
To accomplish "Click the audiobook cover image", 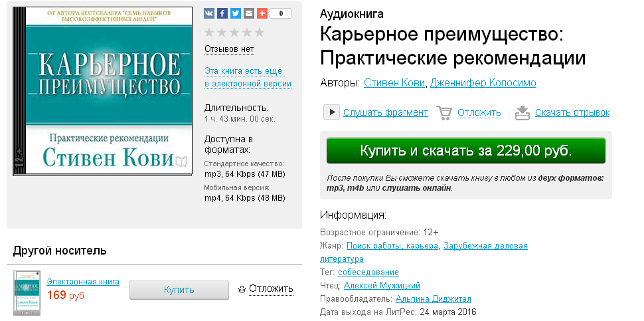I will point(103,91).
